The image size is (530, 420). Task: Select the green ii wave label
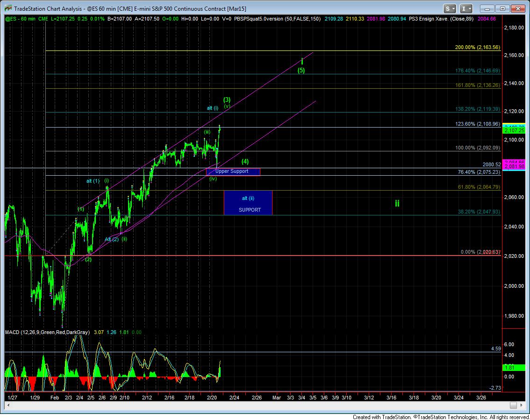[397, 203]
